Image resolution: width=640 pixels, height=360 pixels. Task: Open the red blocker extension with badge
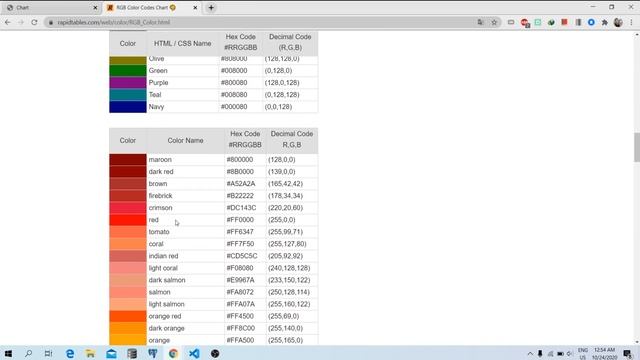(525, 23)
